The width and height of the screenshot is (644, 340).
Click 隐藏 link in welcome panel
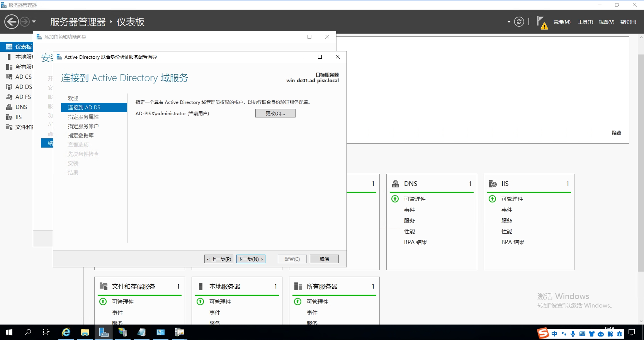coord(616,133)
